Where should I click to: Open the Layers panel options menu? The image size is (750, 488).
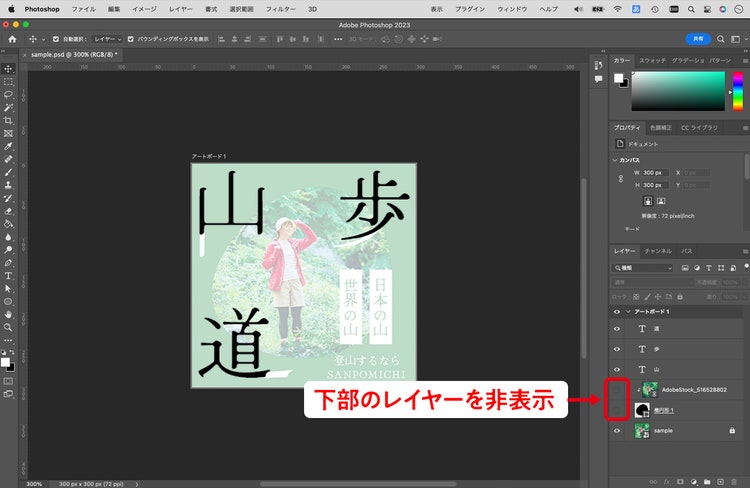pyautogui.click(x=745, y=251)
